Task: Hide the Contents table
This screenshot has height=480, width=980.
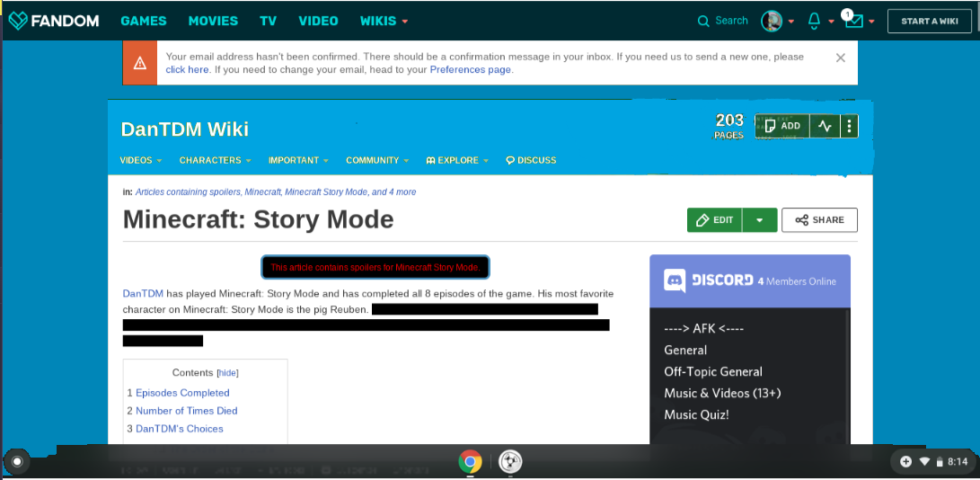Action: [x=228, y=373]
